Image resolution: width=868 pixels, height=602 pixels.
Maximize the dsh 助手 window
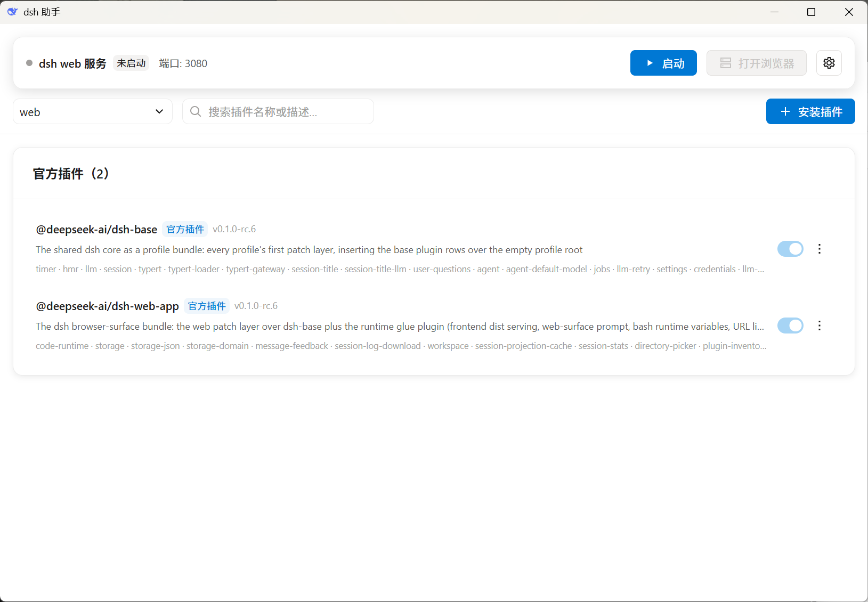click(x=811, y=12)
